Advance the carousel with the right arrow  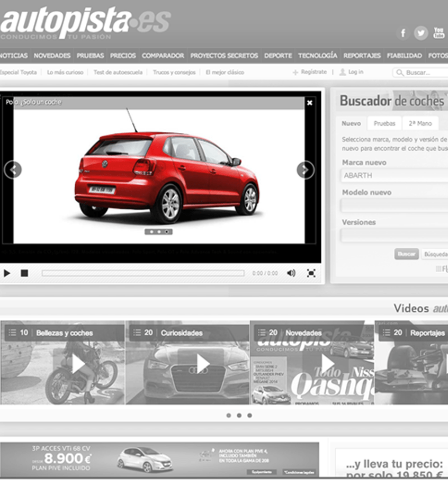point(305,168)
